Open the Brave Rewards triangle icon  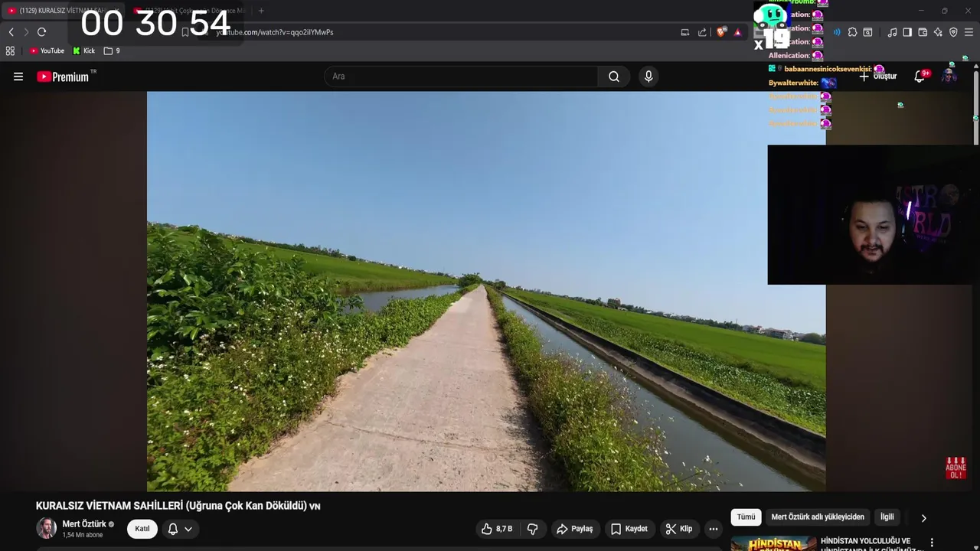737,32
